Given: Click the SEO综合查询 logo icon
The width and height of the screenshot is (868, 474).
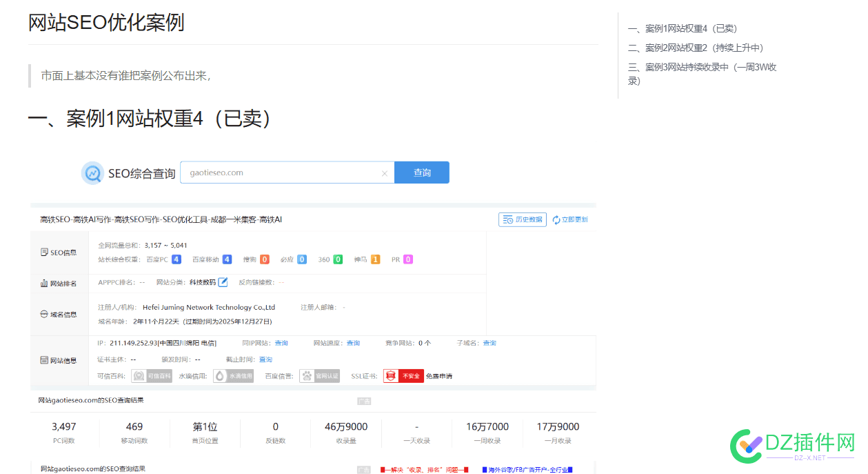Looking at the screenshot, I should [92, 173].
